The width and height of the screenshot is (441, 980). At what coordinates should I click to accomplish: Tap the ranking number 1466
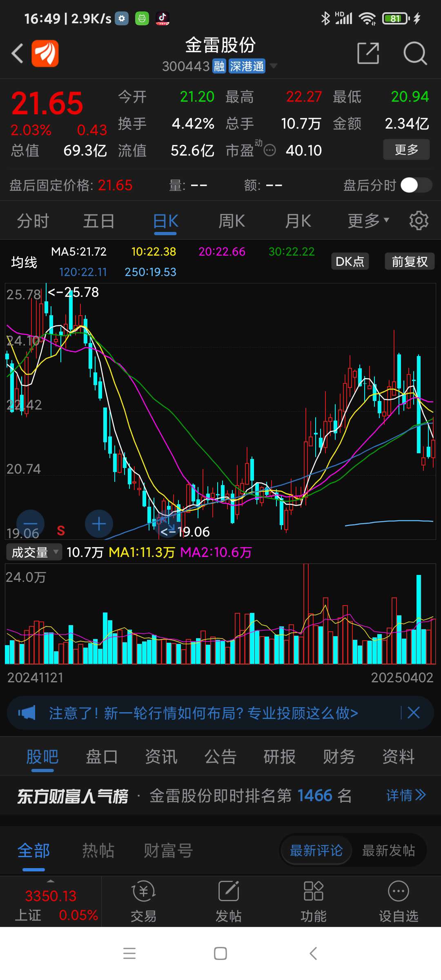point(315,795)
